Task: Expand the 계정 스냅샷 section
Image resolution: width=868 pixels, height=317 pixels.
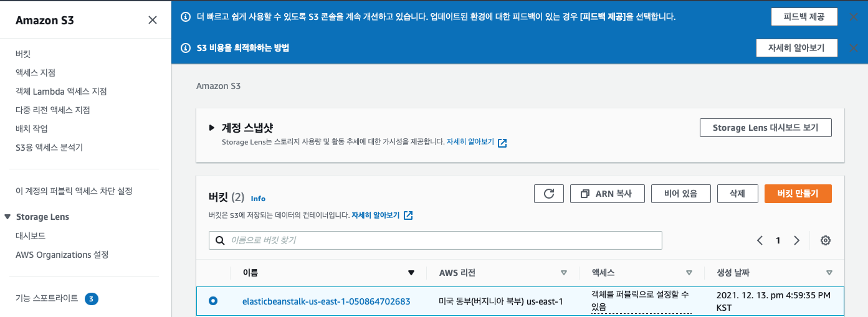Action: tap(212, 128)
